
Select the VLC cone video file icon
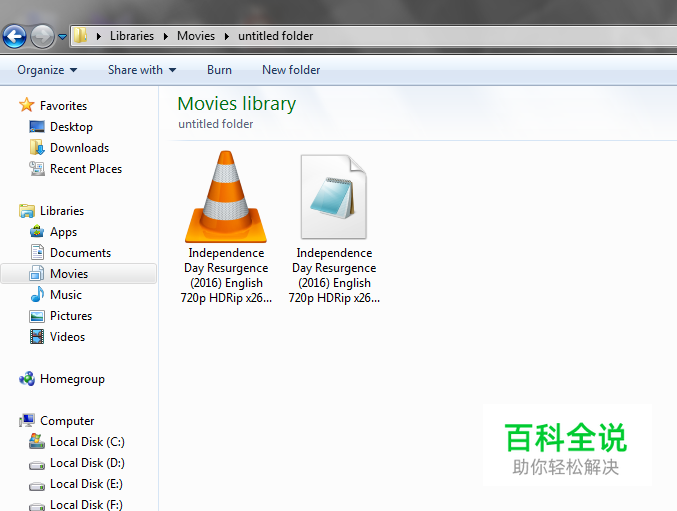click(x=226, y=196)
